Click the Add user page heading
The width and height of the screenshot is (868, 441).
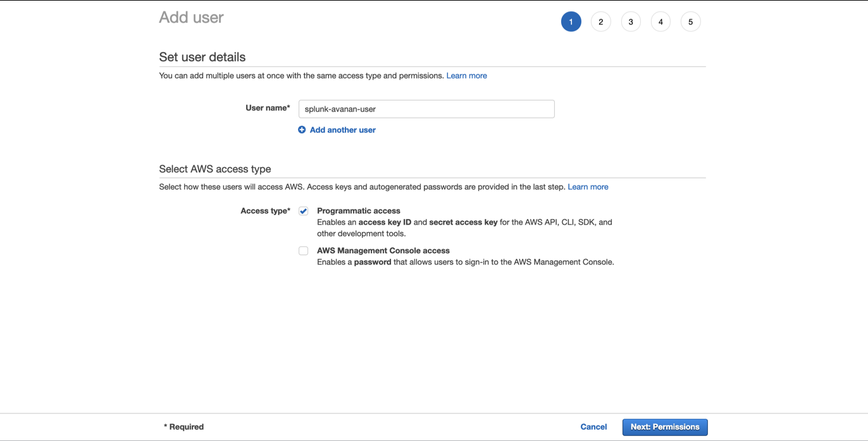(x=191, y=17)
